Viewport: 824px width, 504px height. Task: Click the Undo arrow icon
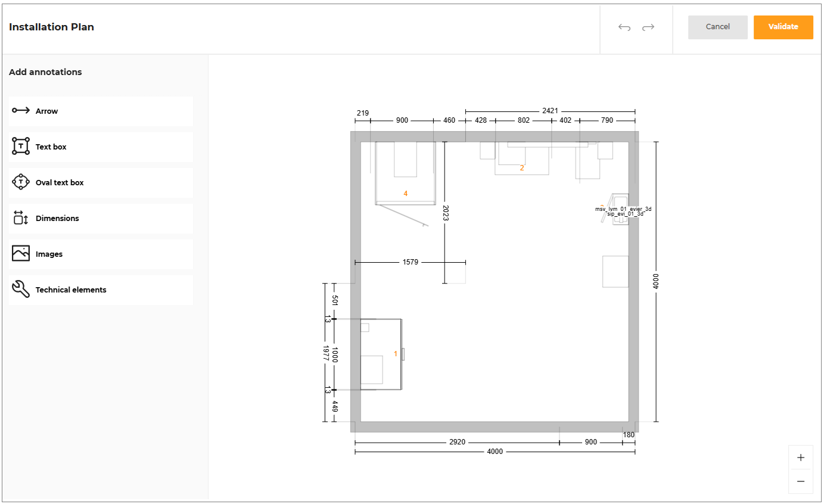point(624,27)
